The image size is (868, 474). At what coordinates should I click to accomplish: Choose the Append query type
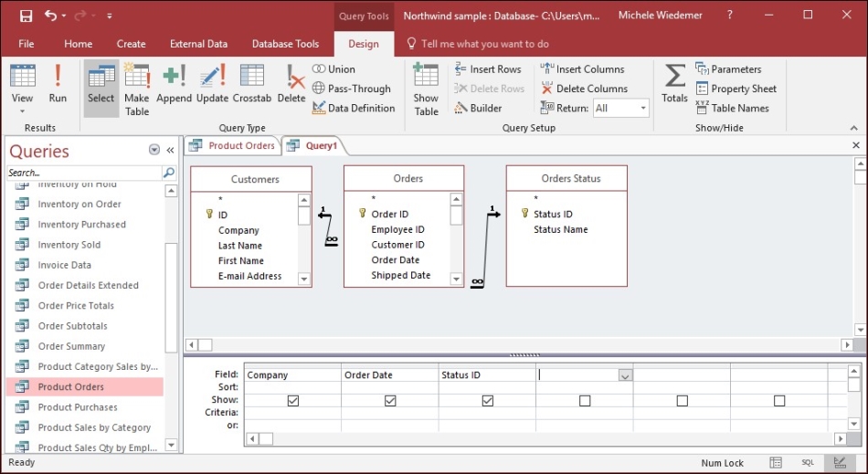174,84
